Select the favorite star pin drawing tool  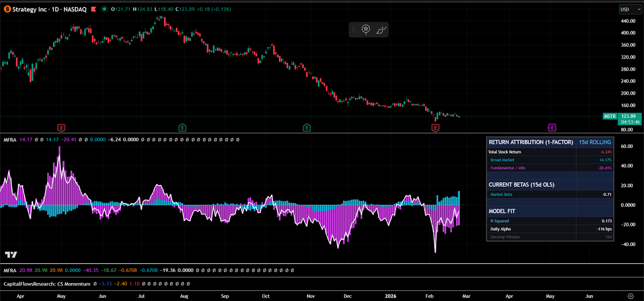(365, 30)
